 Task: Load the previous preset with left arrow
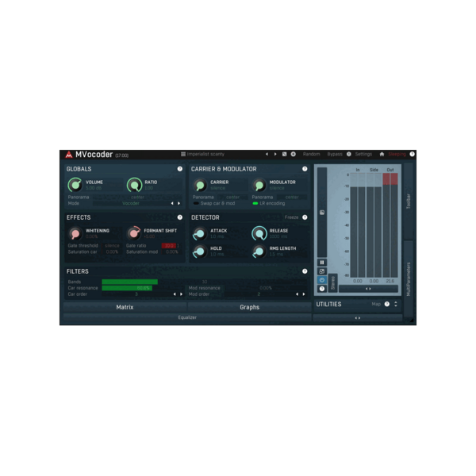coord(267,154)
